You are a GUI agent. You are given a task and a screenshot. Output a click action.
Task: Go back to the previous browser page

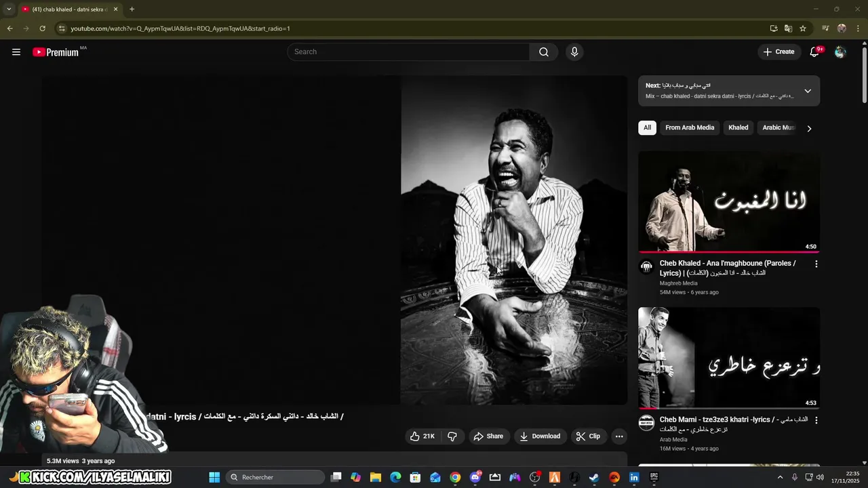9,28
